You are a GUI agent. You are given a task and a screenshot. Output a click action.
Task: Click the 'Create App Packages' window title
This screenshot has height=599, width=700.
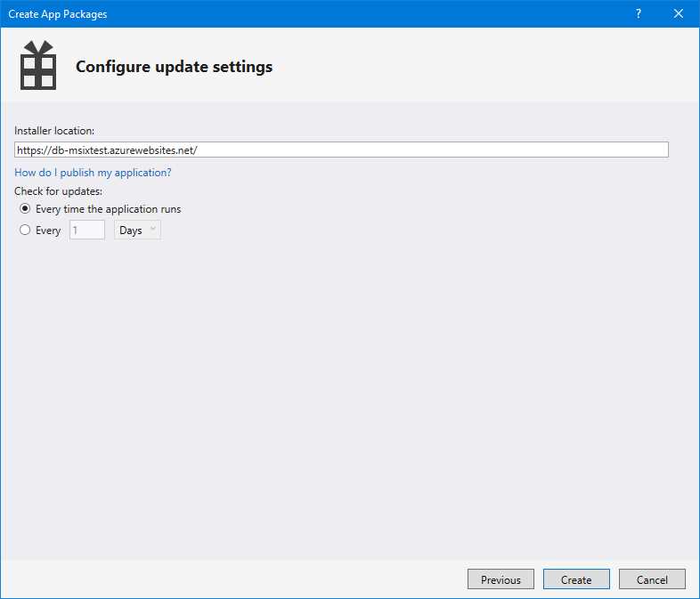58,14
